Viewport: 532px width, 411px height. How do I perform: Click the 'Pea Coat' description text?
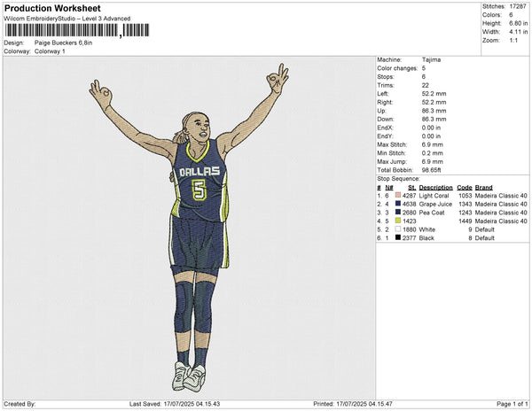tap(432, 213)
